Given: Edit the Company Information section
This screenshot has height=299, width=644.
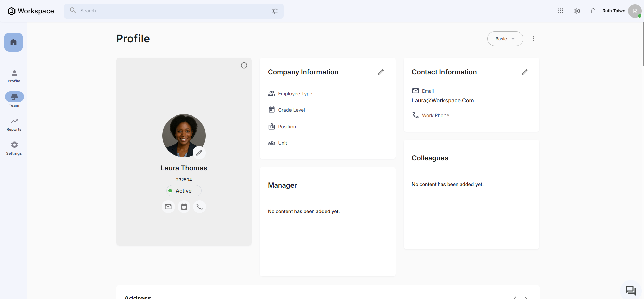Looking at the screenshot, I should (x=381, y=72).
